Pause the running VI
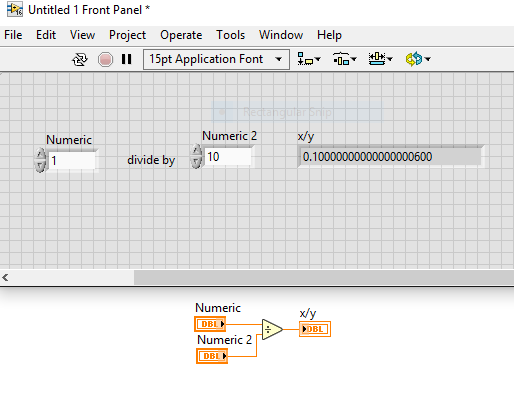 (126, 59)
